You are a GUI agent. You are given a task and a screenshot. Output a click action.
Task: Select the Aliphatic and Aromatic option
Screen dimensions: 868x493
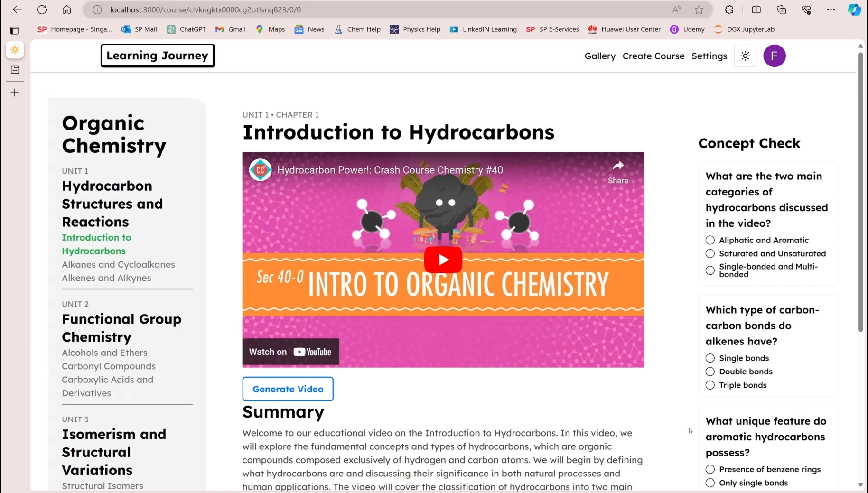(710, 240)
